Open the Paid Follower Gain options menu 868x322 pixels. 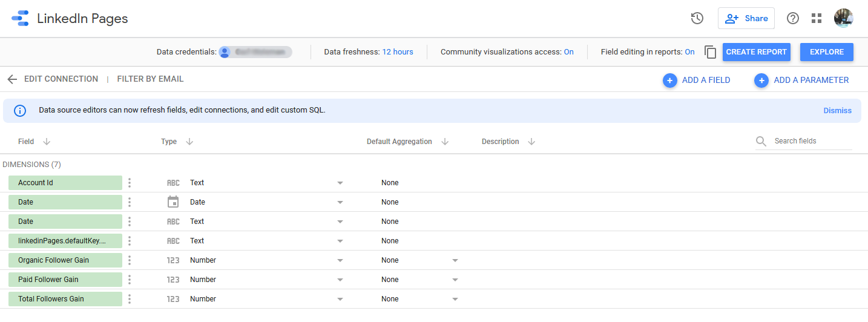click(130, 280)
